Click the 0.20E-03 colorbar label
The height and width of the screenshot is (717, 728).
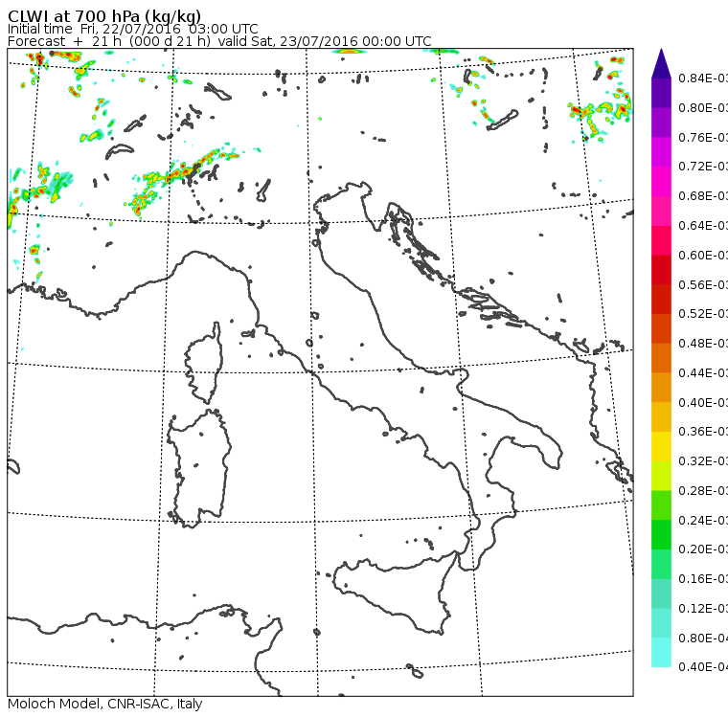(703, 549)
